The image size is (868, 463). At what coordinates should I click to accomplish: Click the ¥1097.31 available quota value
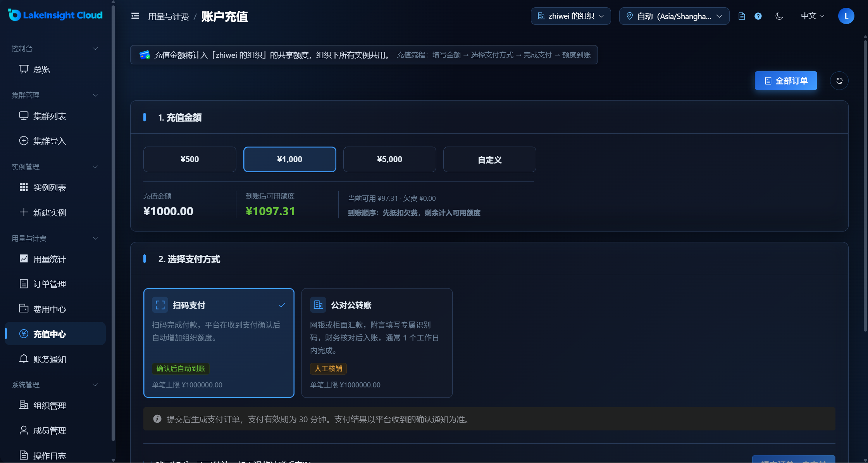270,211
